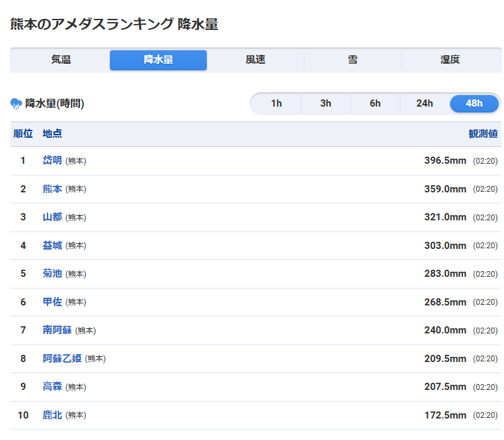This screenshot has width=504, height=440.
Task: Open the 阿蘇乙姫 observation link
Action: (x=62, y=359)
